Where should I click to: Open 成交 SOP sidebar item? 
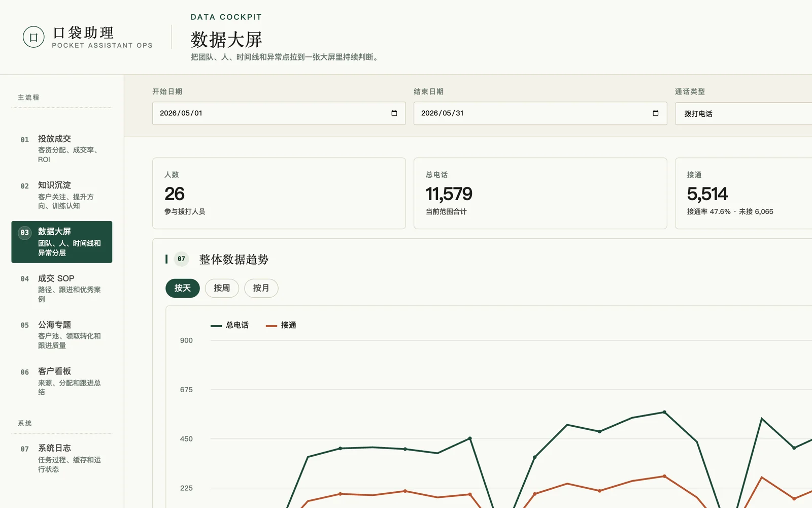pyautogui.click(x=61, y=289)
